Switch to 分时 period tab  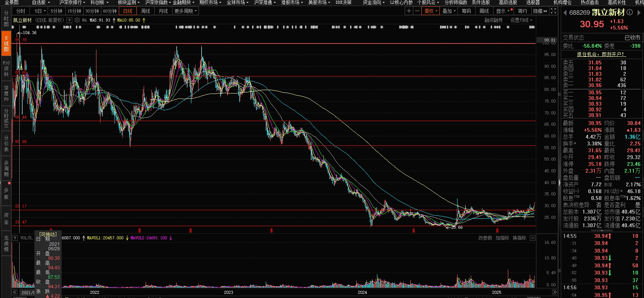click(x=21, y=11)
